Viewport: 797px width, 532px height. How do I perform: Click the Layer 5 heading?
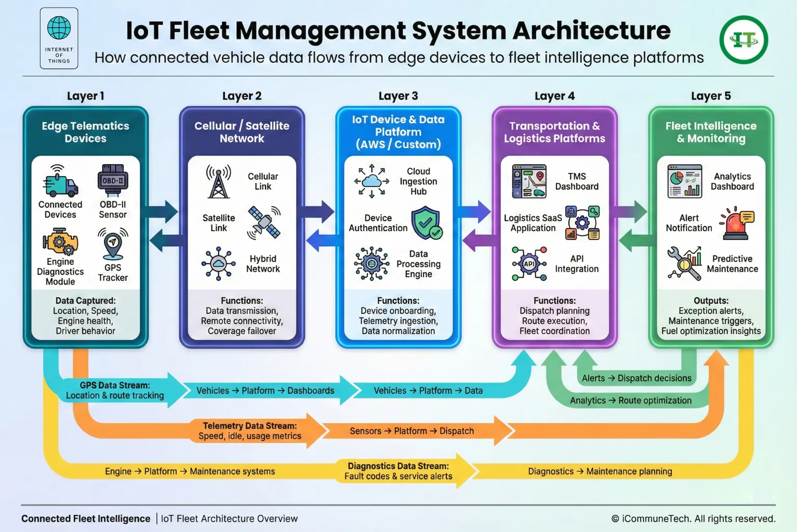click(x=711, y=96)
